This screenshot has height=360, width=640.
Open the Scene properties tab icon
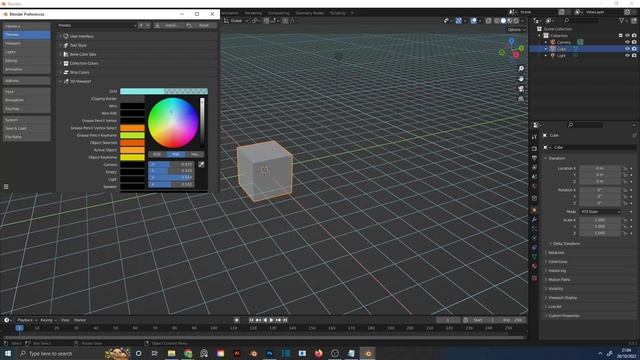[x=534, y=177]
